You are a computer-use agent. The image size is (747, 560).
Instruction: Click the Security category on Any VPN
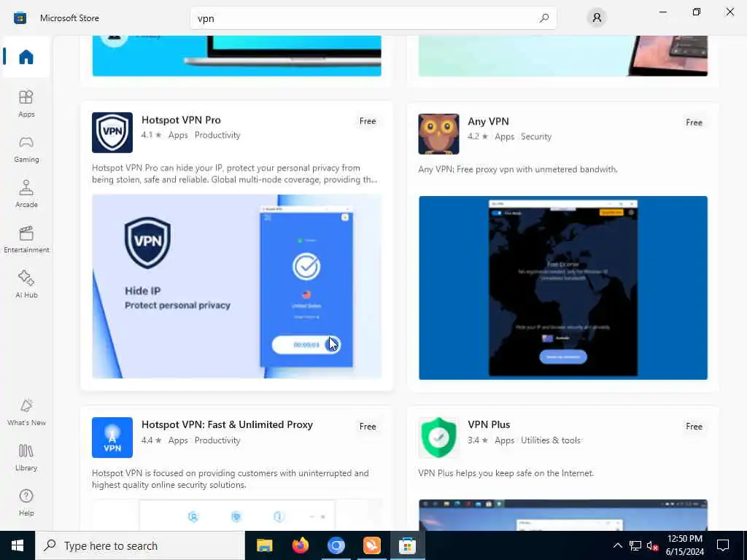pos(536,136)
